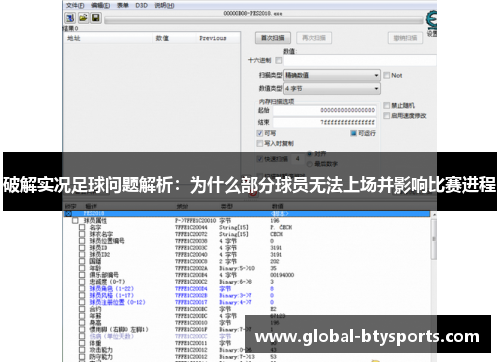Open the 数值类型 value type dropdown
The image size is (500, 362).
pyautogui.click(x=332, y=89)
